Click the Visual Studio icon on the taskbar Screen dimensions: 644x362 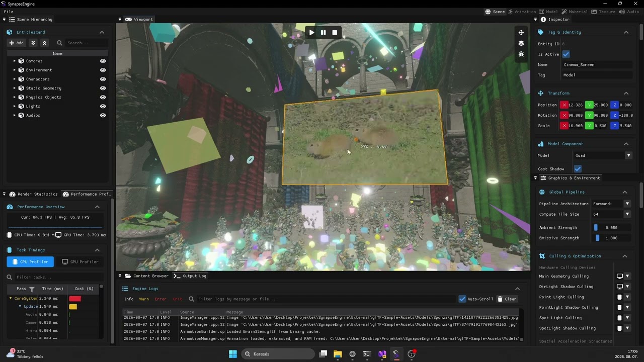point(382,354)
